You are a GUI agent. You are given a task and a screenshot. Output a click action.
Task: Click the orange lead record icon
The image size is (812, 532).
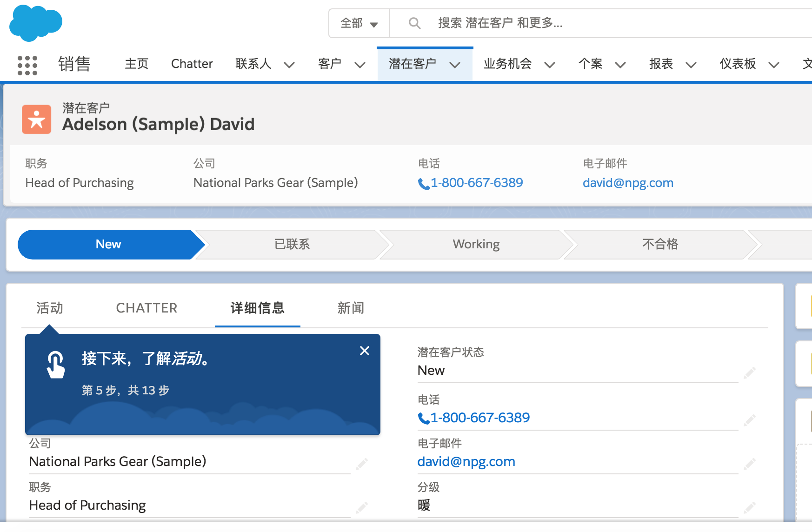click(36, 120)
